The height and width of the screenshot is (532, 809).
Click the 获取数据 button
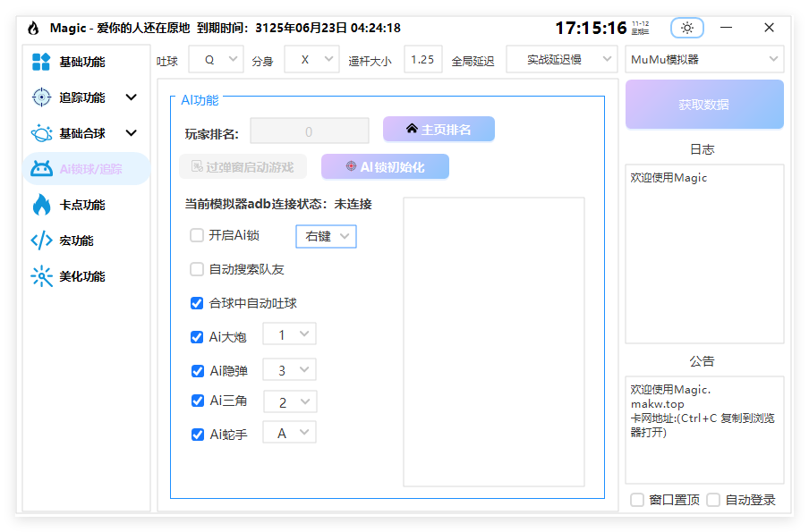(703, 104)
